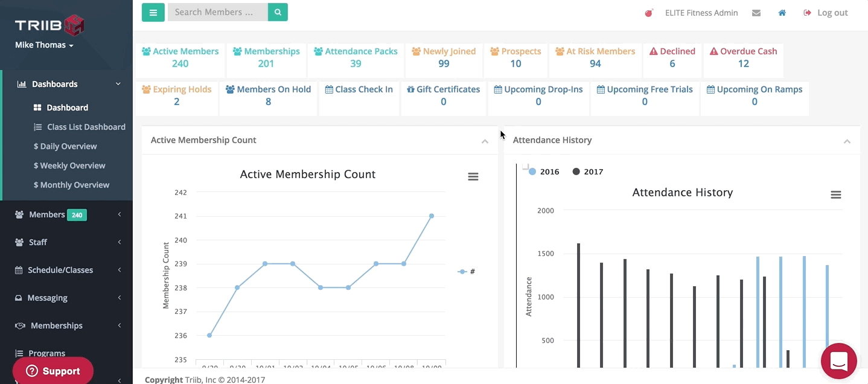Select Class List Dashboard in the sidebar
The width and height of the screenshot is (868, 384).
(x=86, y=127)
